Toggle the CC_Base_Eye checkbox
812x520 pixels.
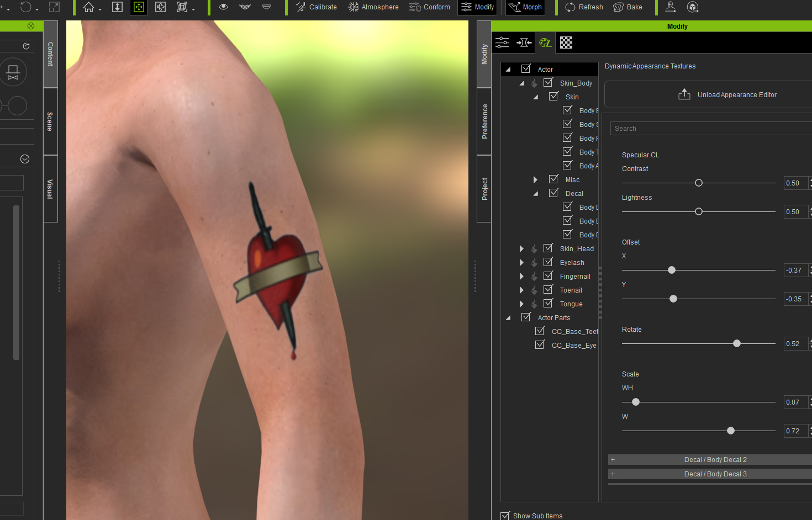[x=540, y=344]
